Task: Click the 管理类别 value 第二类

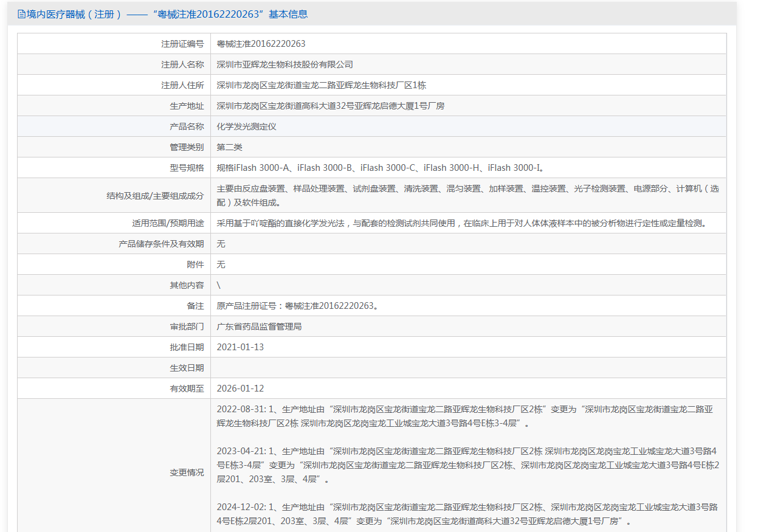Action: click(230, 147)
